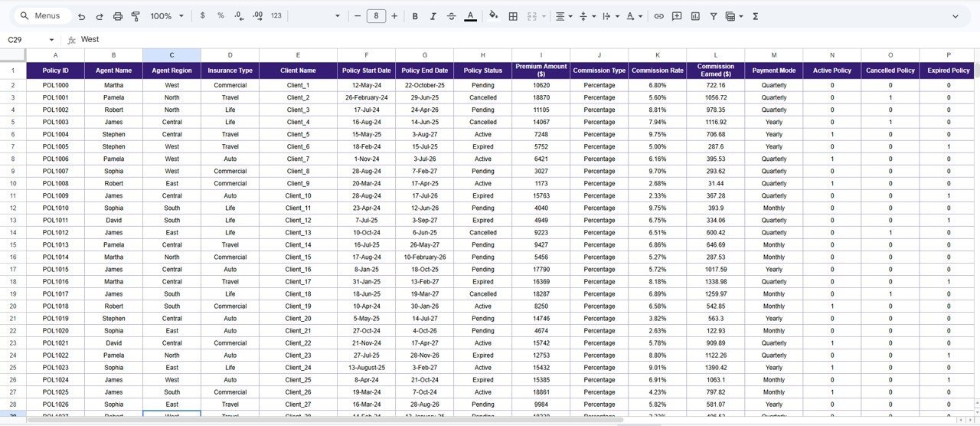Select the Paint format tool

(136, 16)
